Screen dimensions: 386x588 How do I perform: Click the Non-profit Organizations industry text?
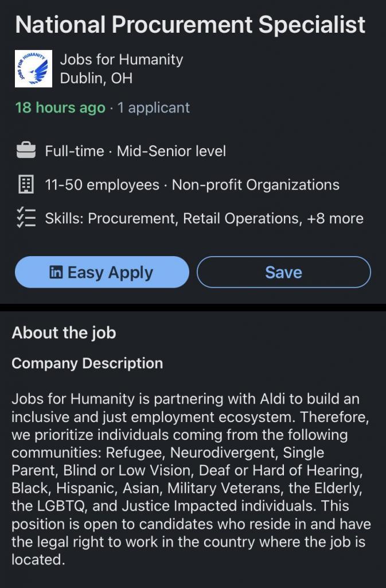click(256, 185)
